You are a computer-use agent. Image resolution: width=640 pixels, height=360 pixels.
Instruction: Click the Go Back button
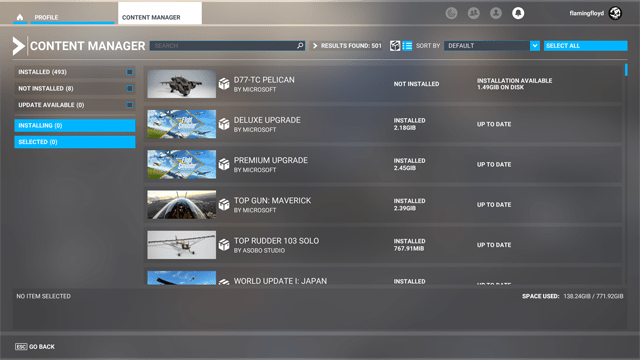35,347
